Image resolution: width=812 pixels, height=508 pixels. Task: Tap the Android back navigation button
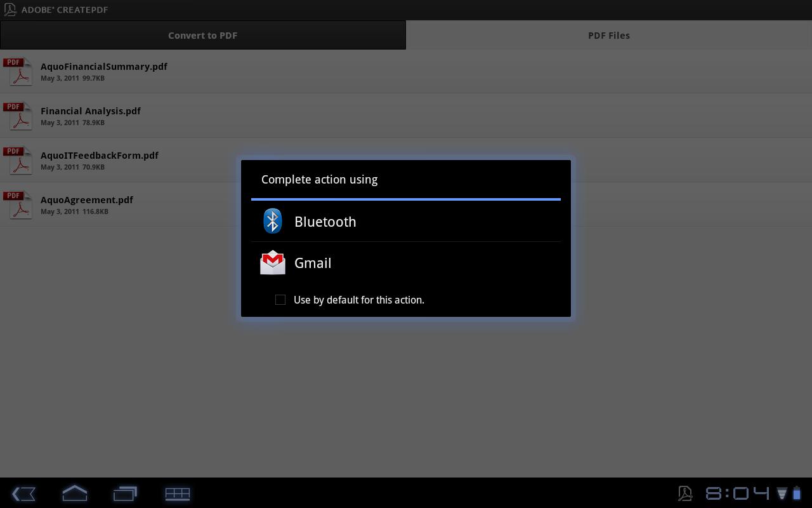click(x=23, y=493)
